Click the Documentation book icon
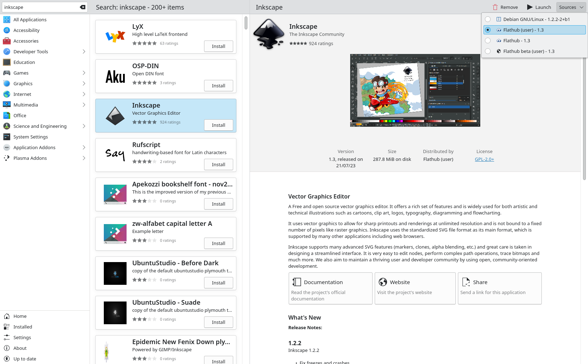The image size is (588, 364). pos(297,282)
